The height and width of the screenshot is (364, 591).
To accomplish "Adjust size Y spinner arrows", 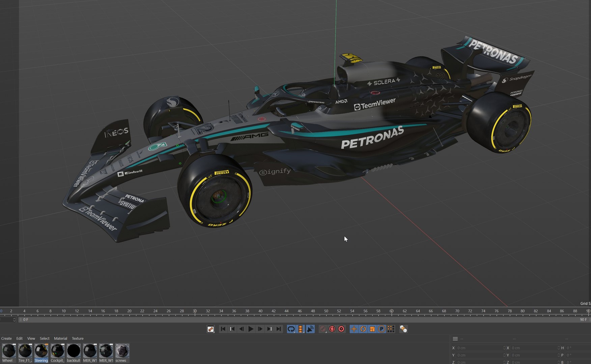I will 559,355.
